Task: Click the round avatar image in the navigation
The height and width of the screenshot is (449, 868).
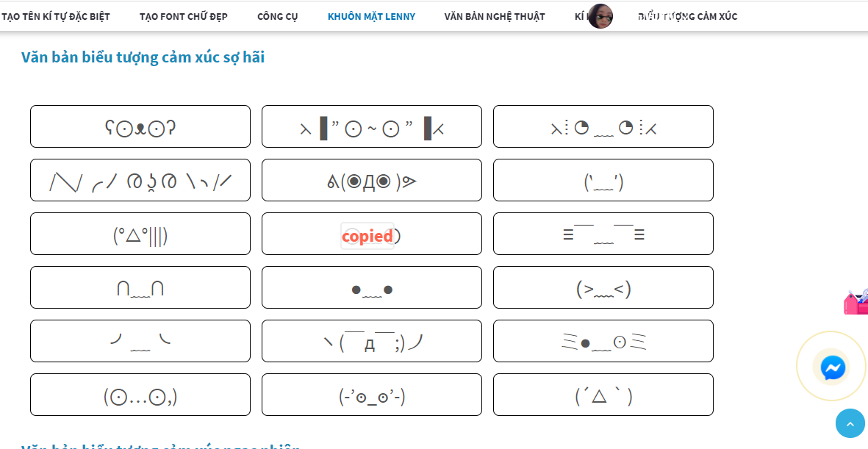Action: (600, 16)
